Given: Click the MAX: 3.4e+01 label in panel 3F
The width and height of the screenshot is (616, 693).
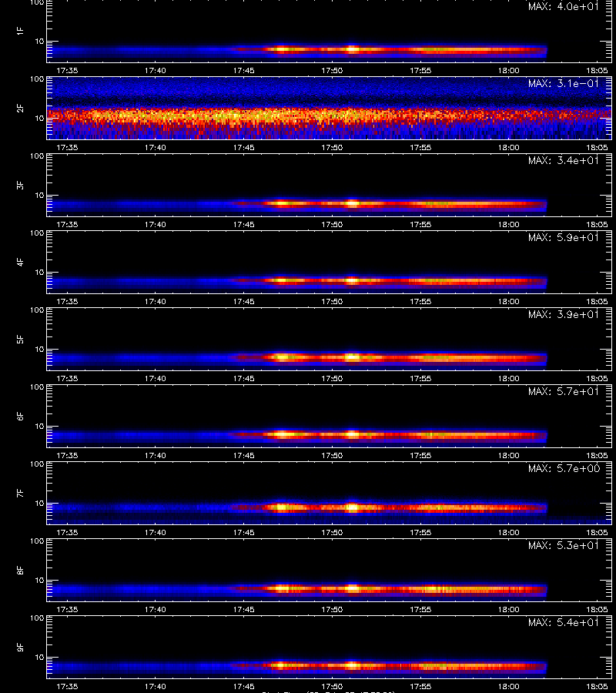Looking at the screenshot, I should coord(564,160).
